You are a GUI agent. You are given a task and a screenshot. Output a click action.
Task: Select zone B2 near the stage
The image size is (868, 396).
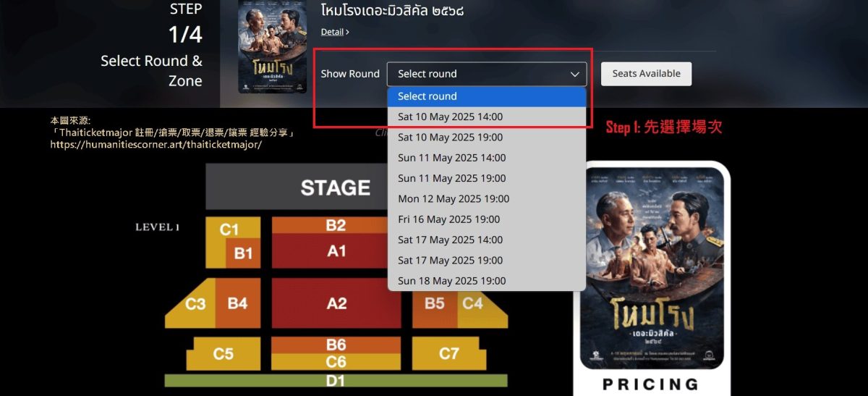(x=336, y=225)
